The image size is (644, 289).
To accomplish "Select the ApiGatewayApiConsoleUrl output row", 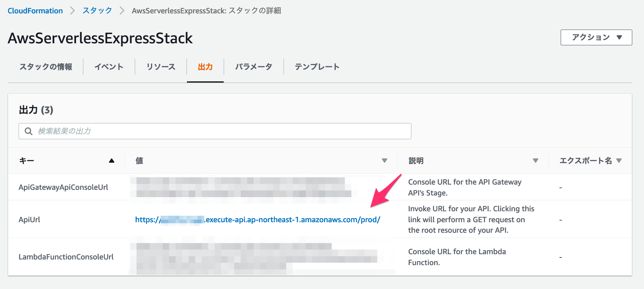I will (63, 187).
